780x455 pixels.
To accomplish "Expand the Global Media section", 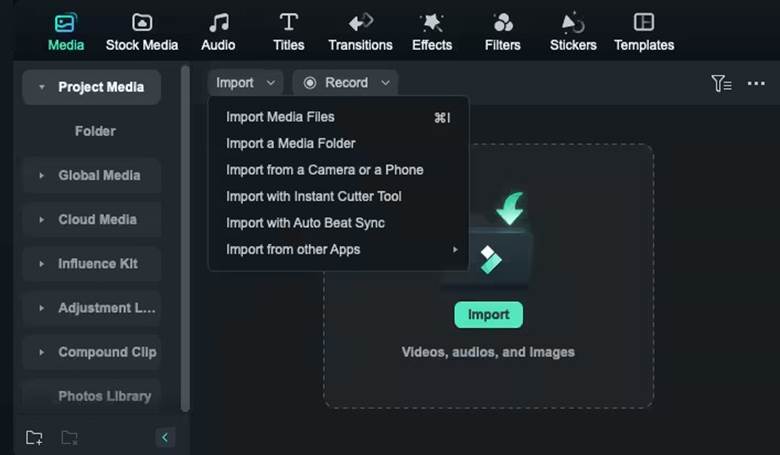I will click(42, 176).
